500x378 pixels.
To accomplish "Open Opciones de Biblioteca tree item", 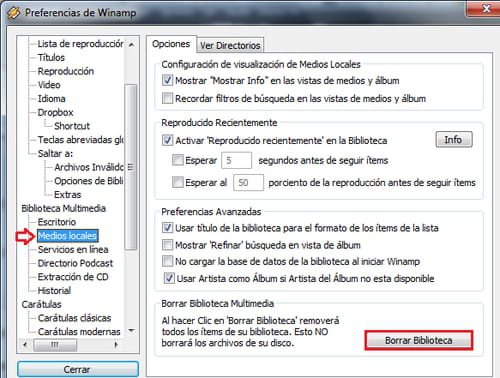I will pos(89,181).
